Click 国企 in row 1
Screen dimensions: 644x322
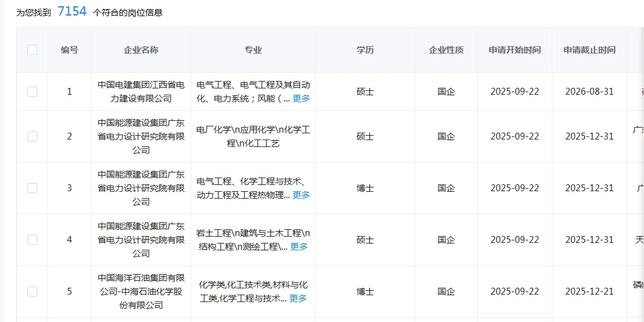pos(446,92)
